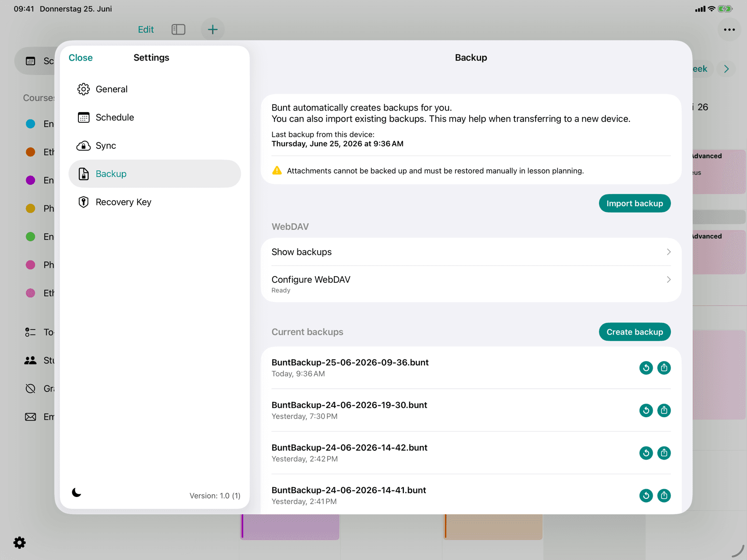Select Schedule in Settings list

point(155,118)
